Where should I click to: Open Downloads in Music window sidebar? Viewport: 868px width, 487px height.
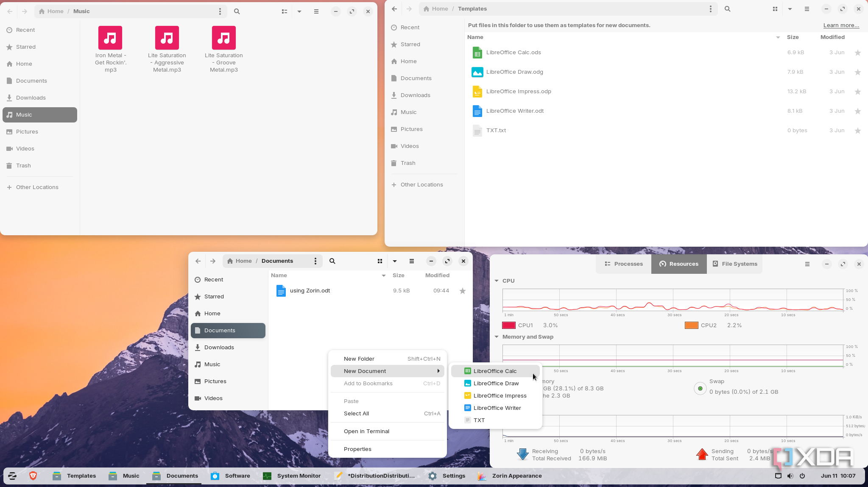point(40,98)
